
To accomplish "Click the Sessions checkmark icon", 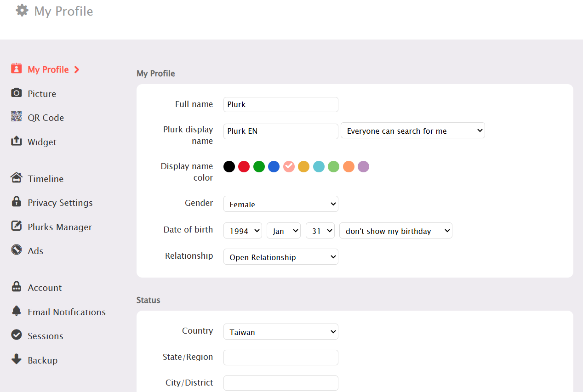I will (x=17, y=335).
